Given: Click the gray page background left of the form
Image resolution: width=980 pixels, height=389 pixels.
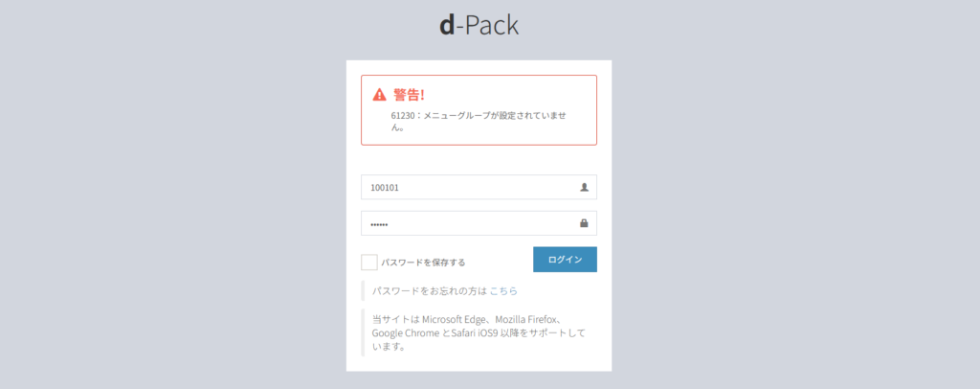Looking at the screenshot, I should click(x=172, y=211).
